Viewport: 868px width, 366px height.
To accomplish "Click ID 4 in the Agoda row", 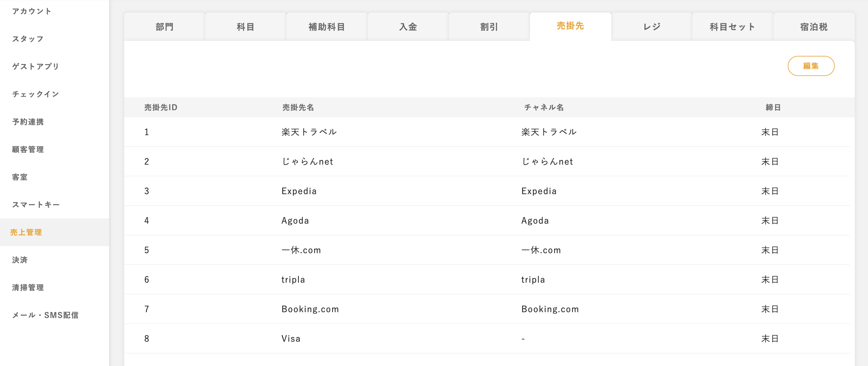I will click(146, 221).
